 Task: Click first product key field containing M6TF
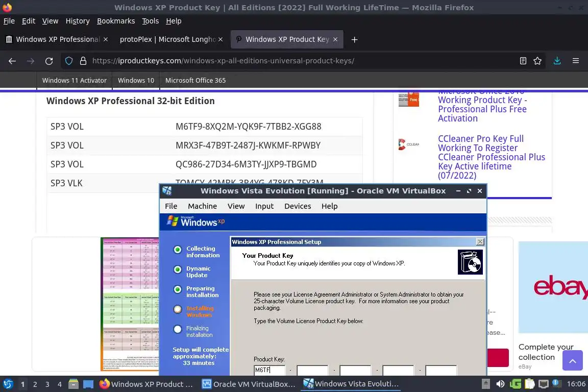tap(269, 370)
